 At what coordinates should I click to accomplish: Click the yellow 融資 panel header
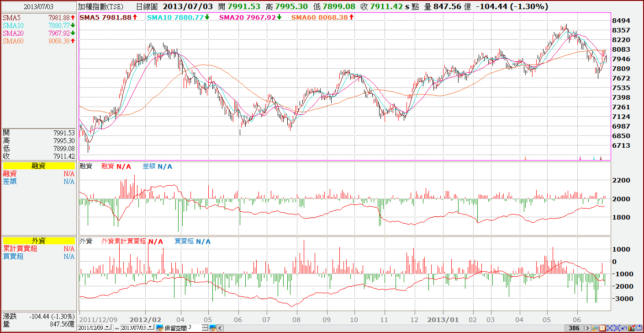(38, 166)
